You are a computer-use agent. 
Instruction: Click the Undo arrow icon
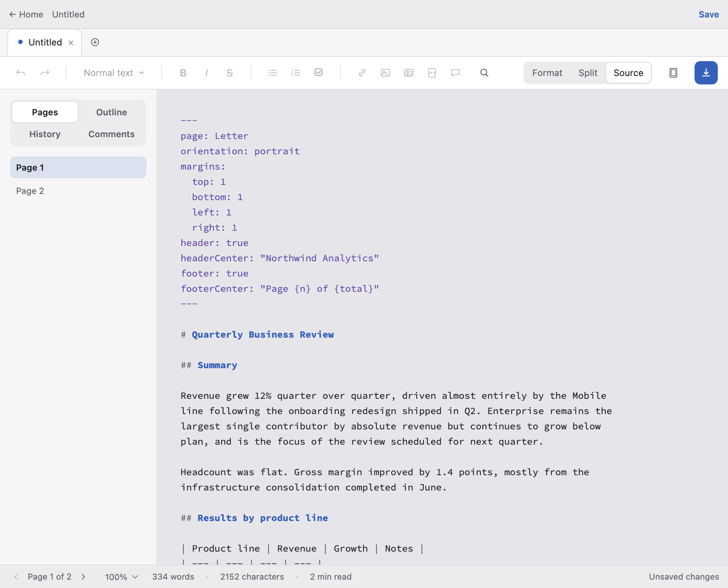(x=21, y=73)
